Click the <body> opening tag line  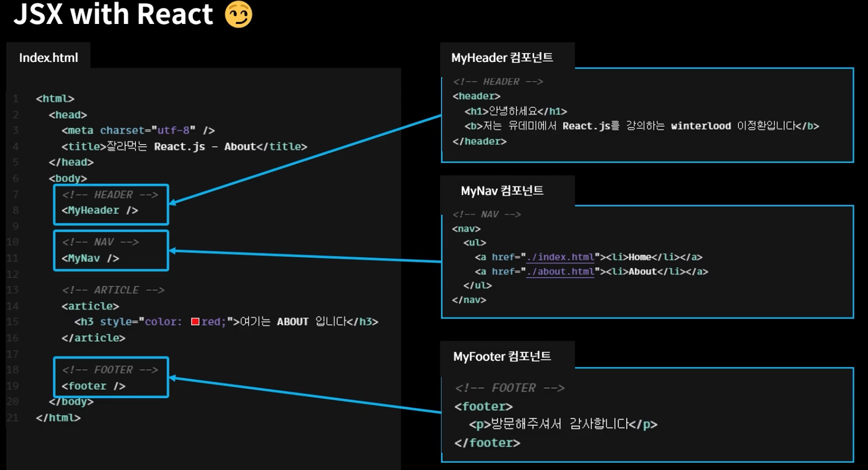(68, 178)
